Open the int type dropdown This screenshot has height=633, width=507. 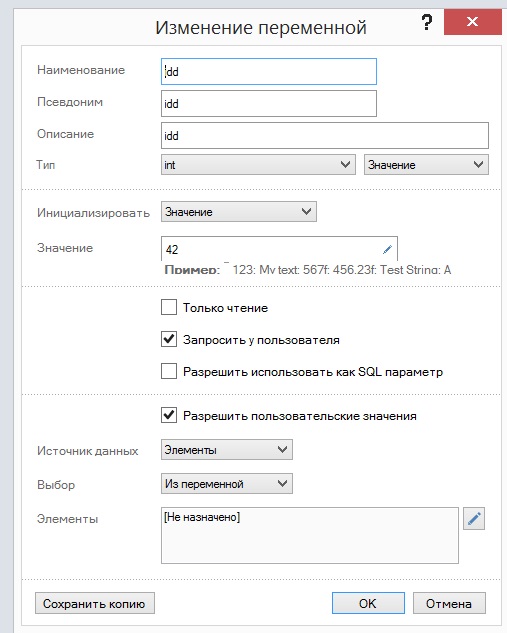tap(258, 165)
